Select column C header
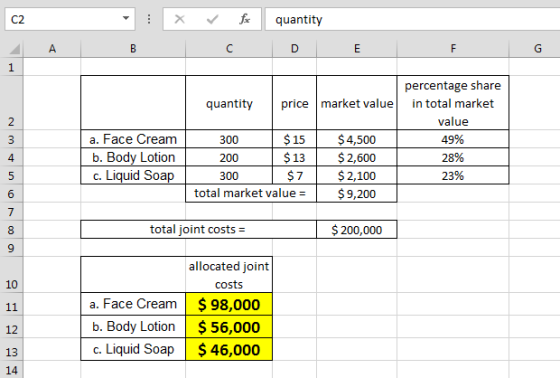 [x=229, y=49]
